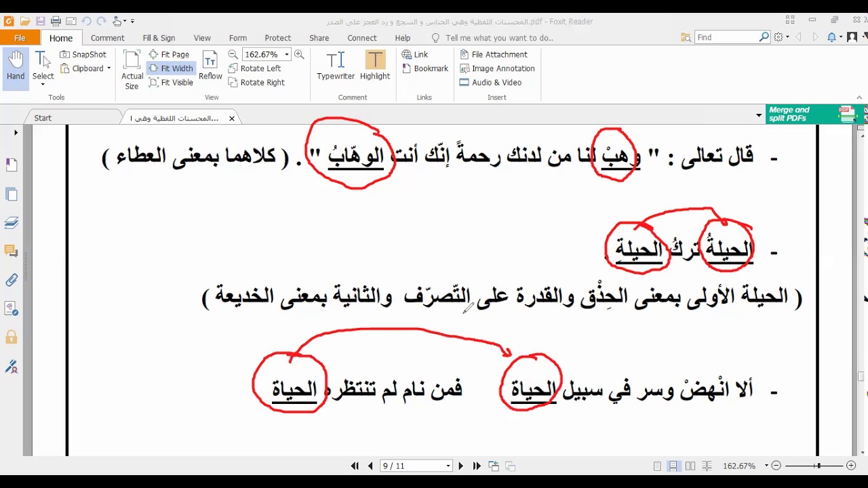The image size is (868, 488).
Task: Insert Audio & Video
Action: pyautogui.click(x=491, y=83)
